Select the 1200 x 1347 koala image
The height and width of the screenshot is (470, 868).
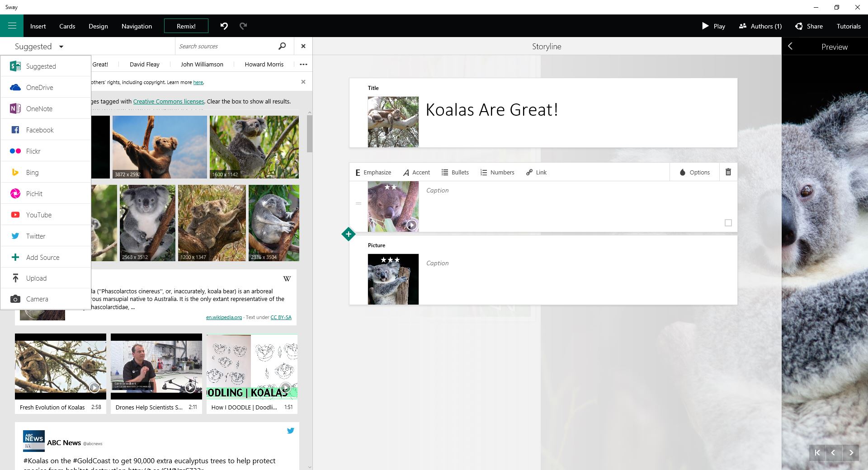212,223
